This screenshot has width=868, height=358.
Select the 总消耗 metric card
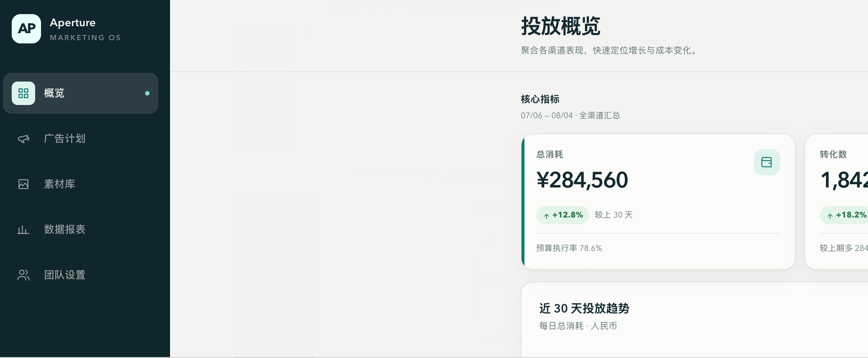pyautogui.click(x=658, y=202)
